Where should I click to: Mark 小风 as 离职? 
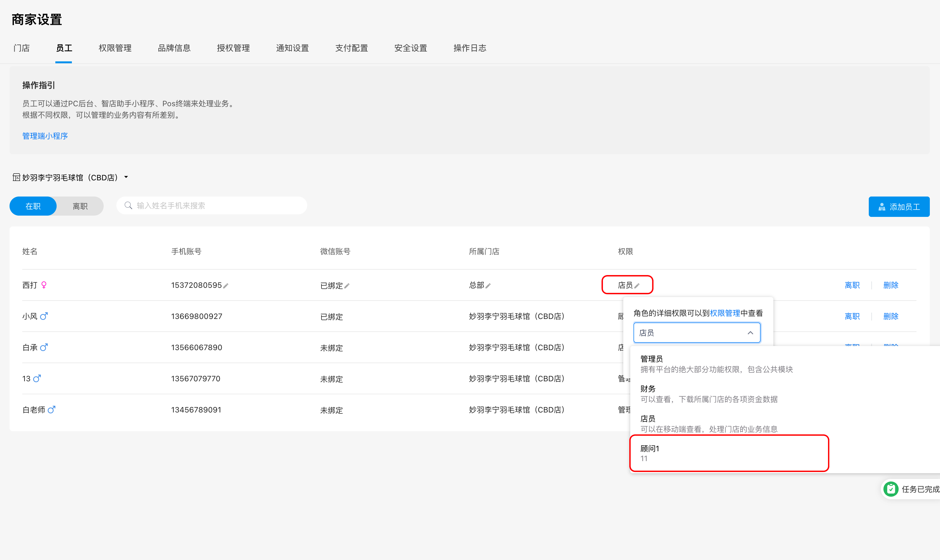pos(852,316)
